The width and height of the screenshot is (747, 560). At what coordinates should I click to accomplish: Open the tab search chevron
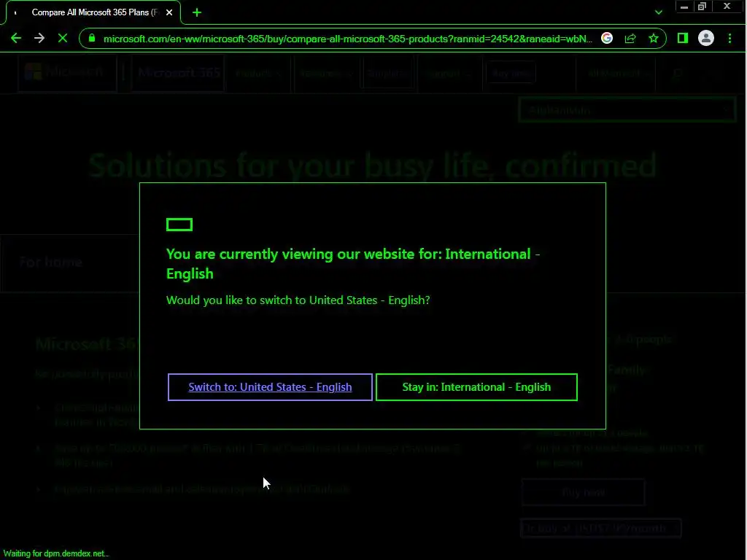pyautogui.click(x=659, y=12)
